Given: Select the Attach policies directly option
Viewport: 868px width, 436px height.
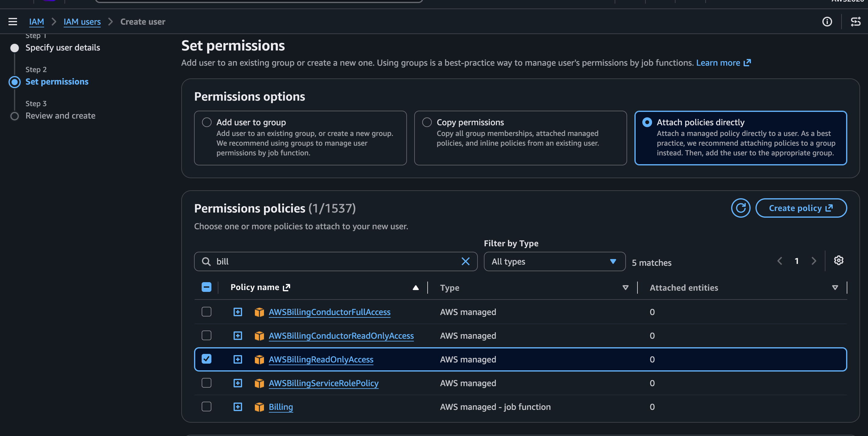Looking at the screenshot, I should coord(647,122).
